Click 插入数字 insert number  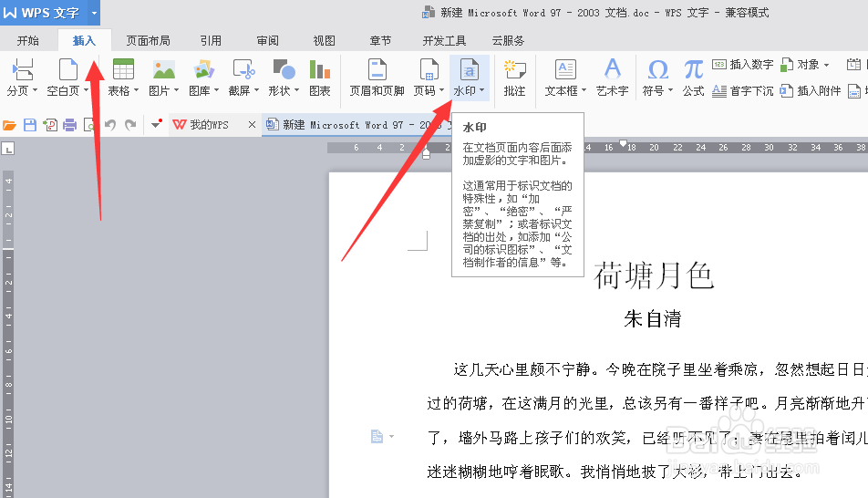click(x=743, y=65)
